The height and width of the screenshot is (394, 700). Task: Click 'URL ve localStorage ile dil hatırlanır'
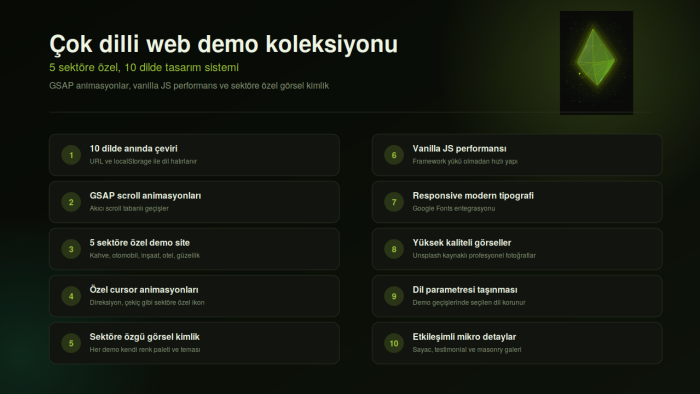click(x=143, y=162)
